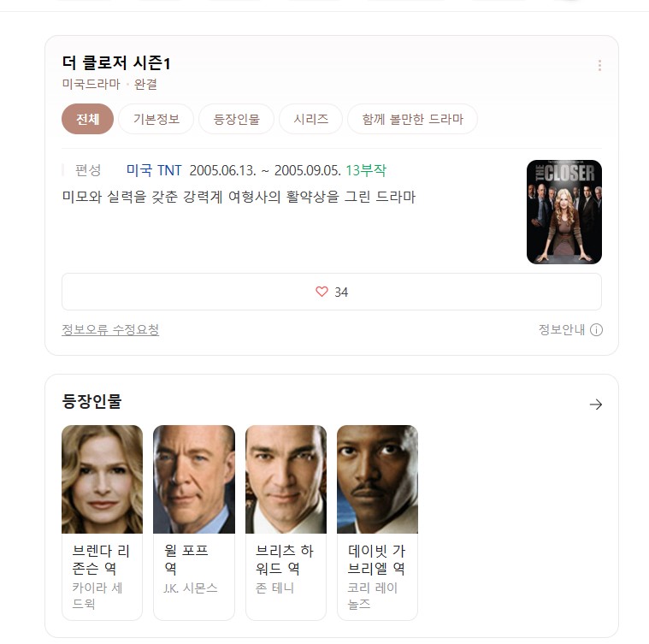
Task: Open the 시리즈 tab
Action: tap(311, 119)
